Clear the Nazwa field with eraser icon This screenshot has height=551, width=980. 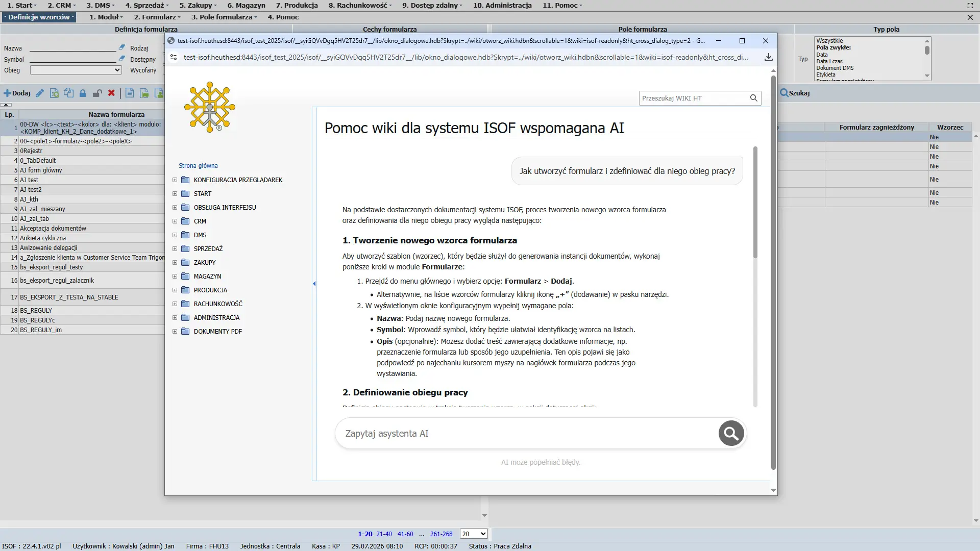[x=122, y=47]
